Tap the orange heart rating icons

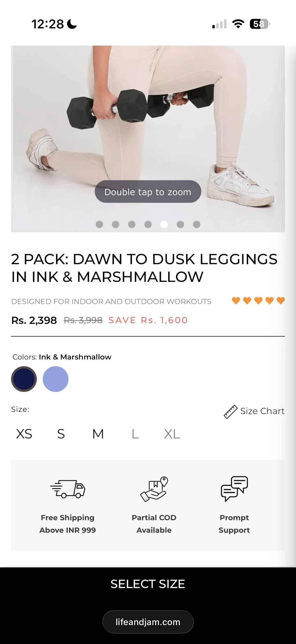[258, 301]
